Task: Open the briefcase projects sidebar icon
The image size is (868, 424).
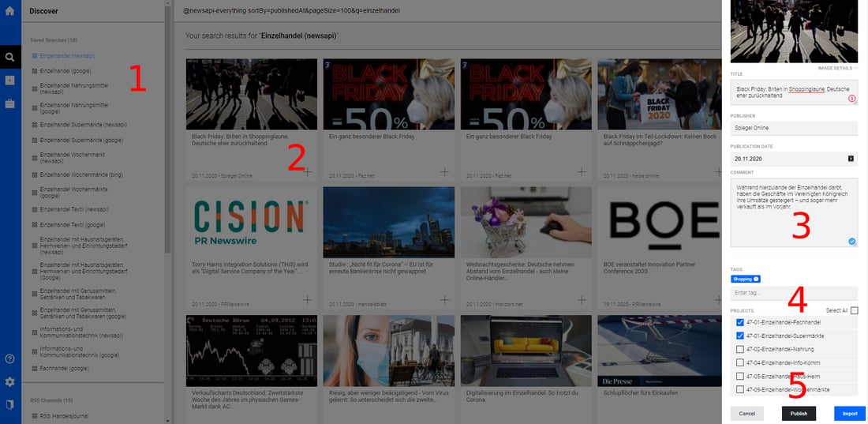Action: coord(9,103)
